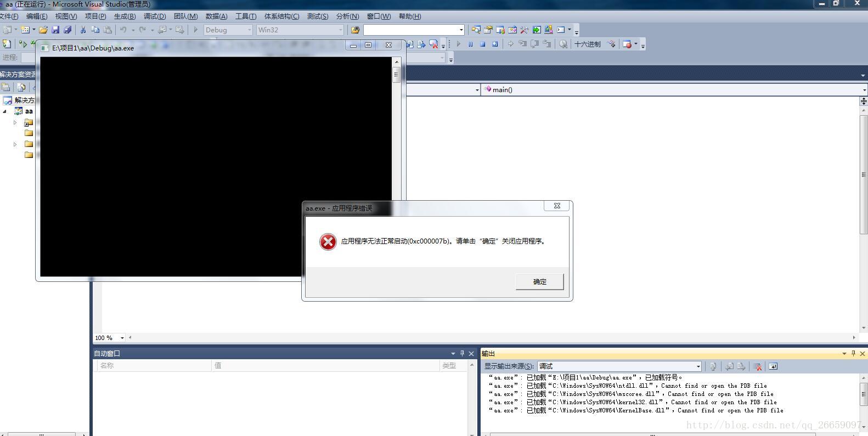The width and height of the screenshot is (868, 436).
Task: Click 确定 in the error dialog
Action: [539, 281]
